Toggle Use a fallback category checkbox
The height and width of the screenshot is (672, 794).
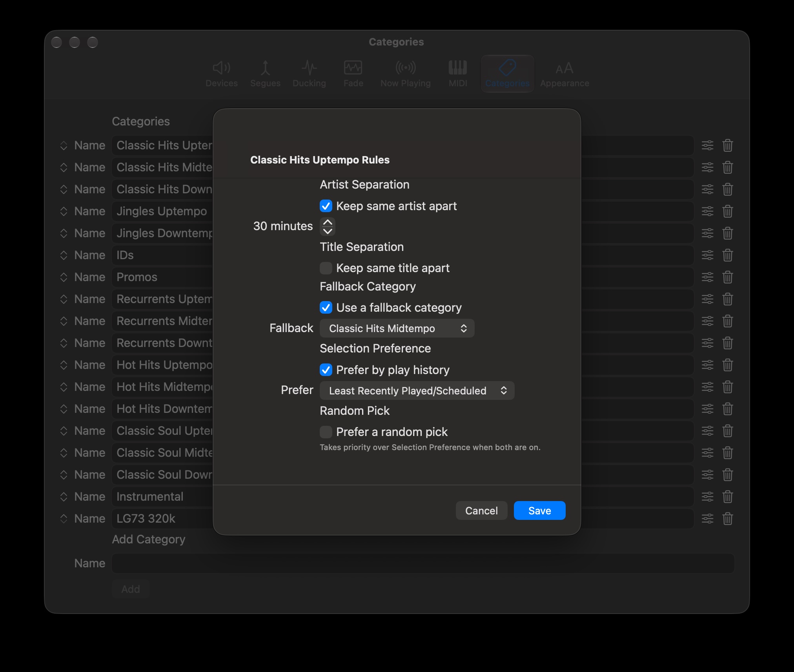pos(326,307)
